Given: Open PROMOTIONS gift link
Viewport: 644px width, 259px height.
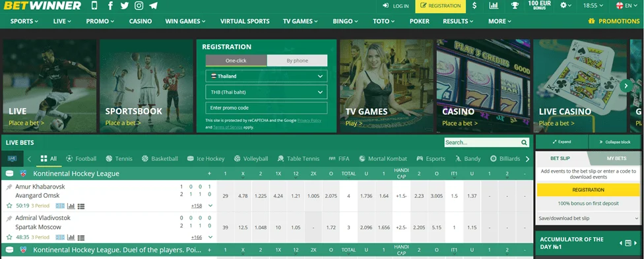Looking at the screenshot, I should point(614,21).
